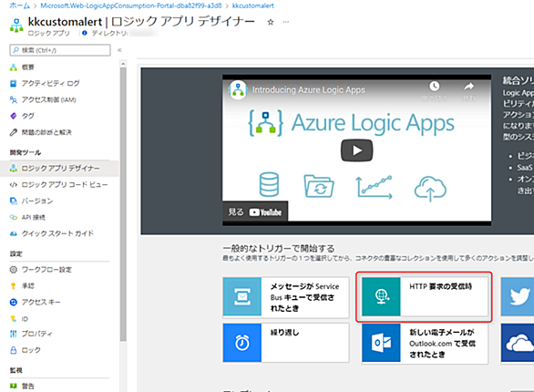534x392 pixels.
Task: Click the OneDrive cloud trigger icon
Action: tap(519, 343)
